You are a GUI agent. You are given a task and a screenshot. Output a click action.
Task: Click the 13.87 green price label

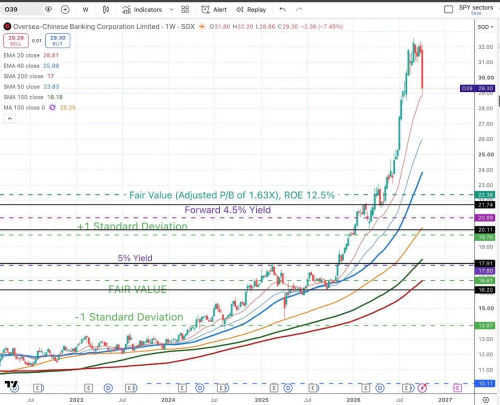coord(485,325)
